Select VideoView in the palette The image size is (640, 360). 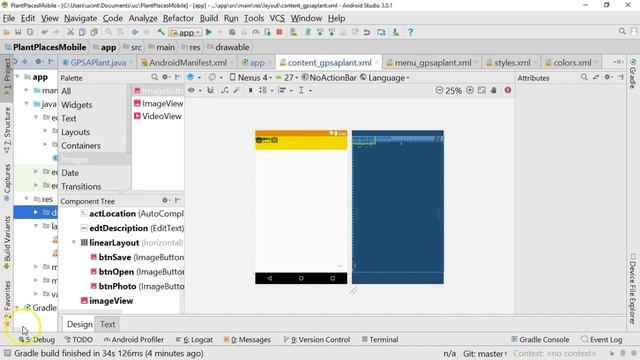158,116
